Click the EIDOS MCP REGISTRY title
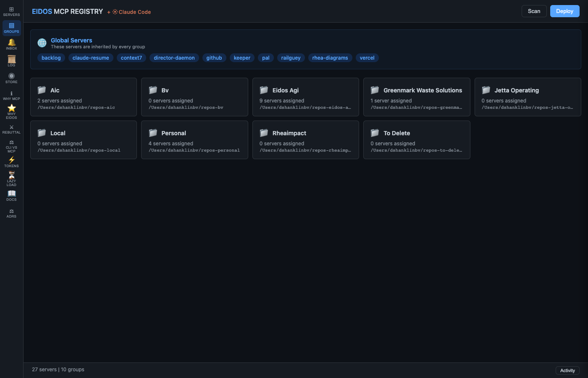 (x=67, y=11)
